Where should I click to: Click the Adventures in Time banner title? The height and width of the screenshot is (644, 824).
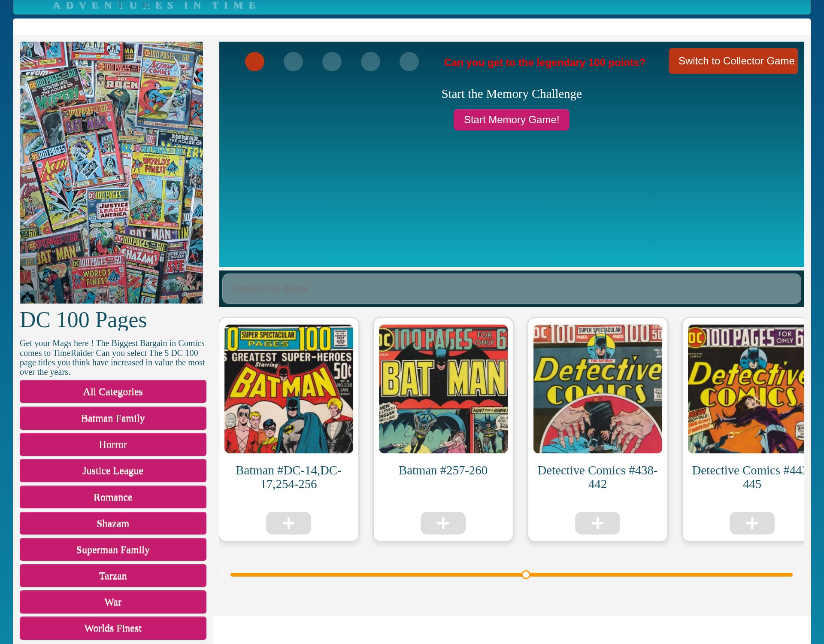coord(155,5)
